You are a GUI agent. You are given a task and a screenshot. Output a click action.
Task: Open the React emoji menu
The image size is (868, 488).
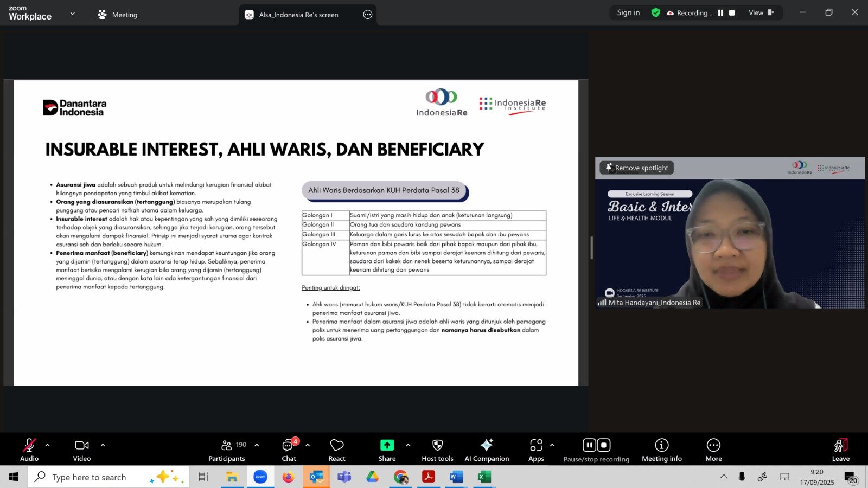(337, 450)
